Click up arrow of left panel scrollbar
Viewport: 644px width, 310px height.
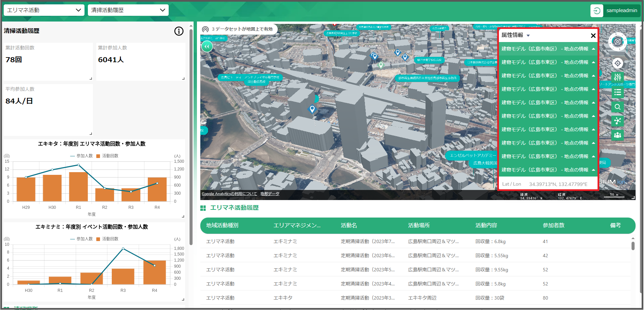click(191, 26)
